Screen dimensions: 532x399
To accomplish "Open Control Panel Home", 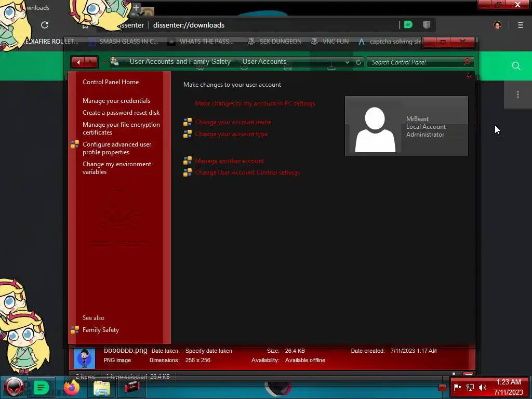I will 111,82.
